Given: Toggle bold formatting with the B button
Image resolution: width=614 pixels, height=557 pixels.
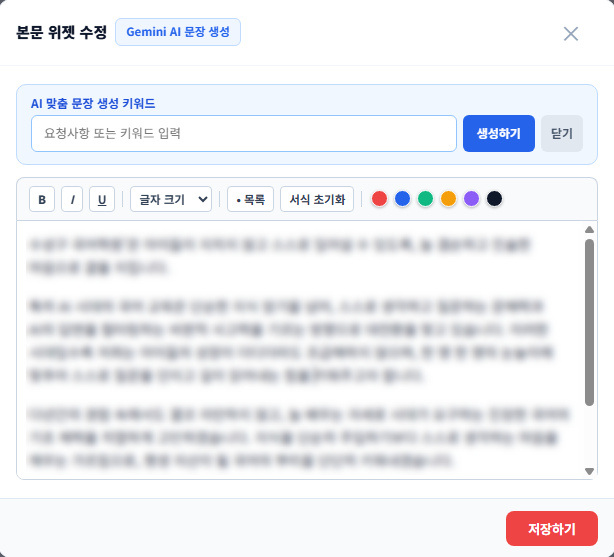Looking at the screenshot, I should (42, 199).
